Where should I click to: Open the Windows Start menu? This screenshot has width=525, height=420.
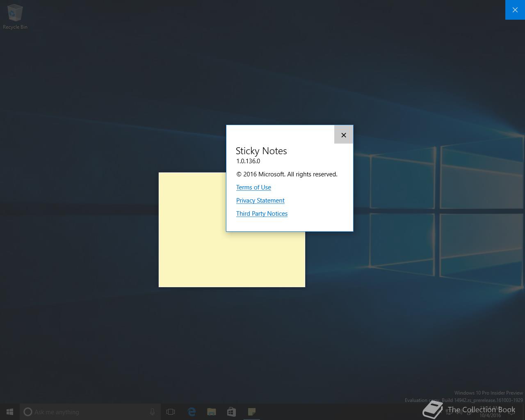[10, 412]
